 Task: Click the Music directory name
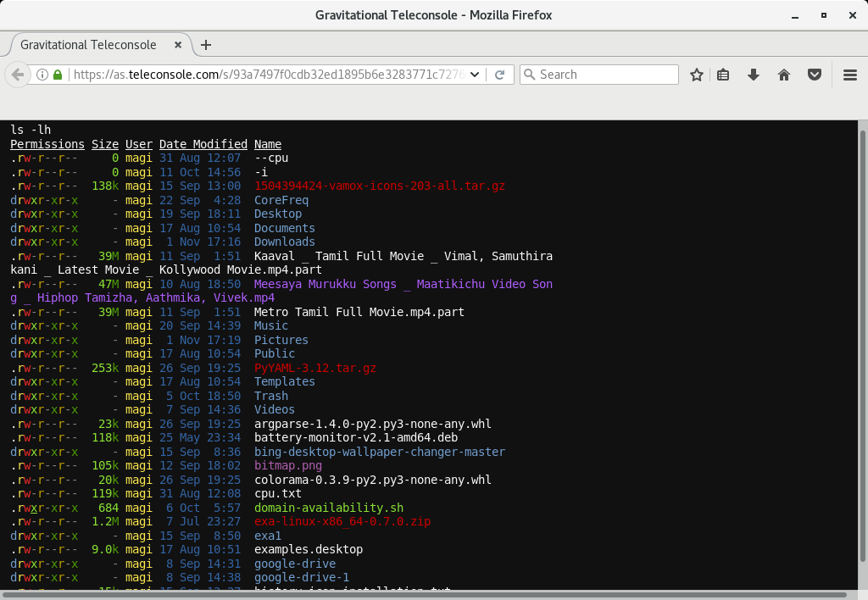[x=271, y=326]
